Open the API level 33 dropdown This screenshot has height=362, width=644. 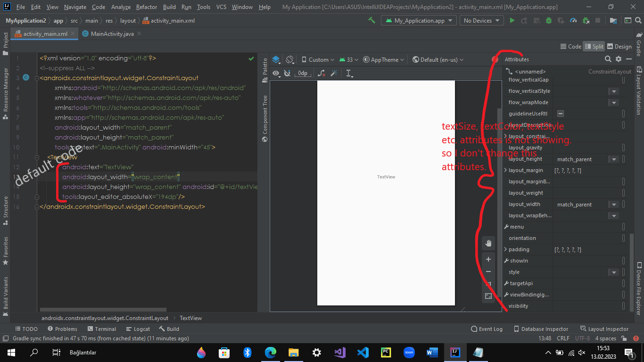(351, 59)
